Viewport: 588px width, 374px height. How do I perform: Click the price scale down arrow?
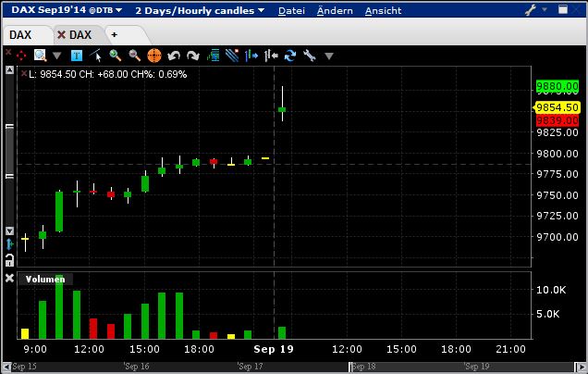(x=10, y=231)
